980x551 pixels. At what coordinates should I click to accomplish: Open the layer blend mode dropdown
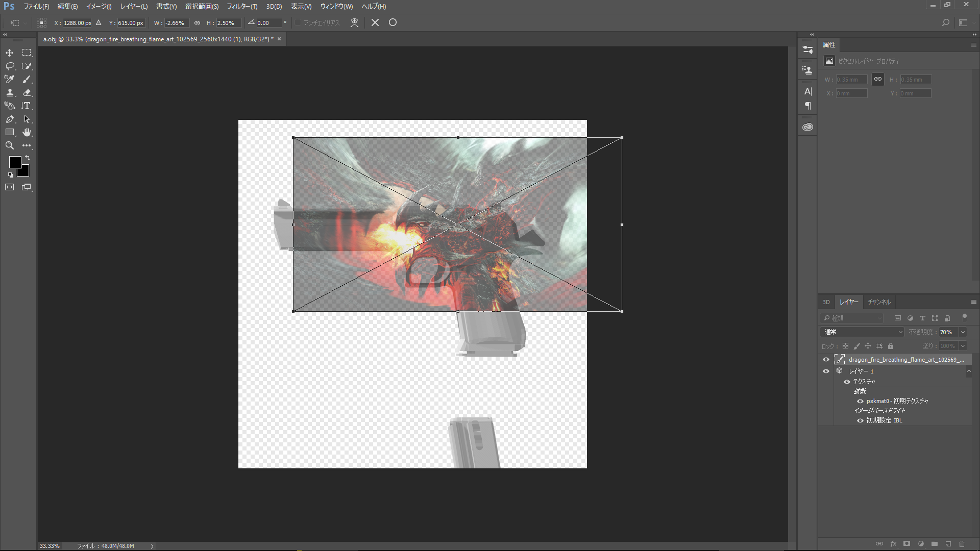[x=862, y=332]
